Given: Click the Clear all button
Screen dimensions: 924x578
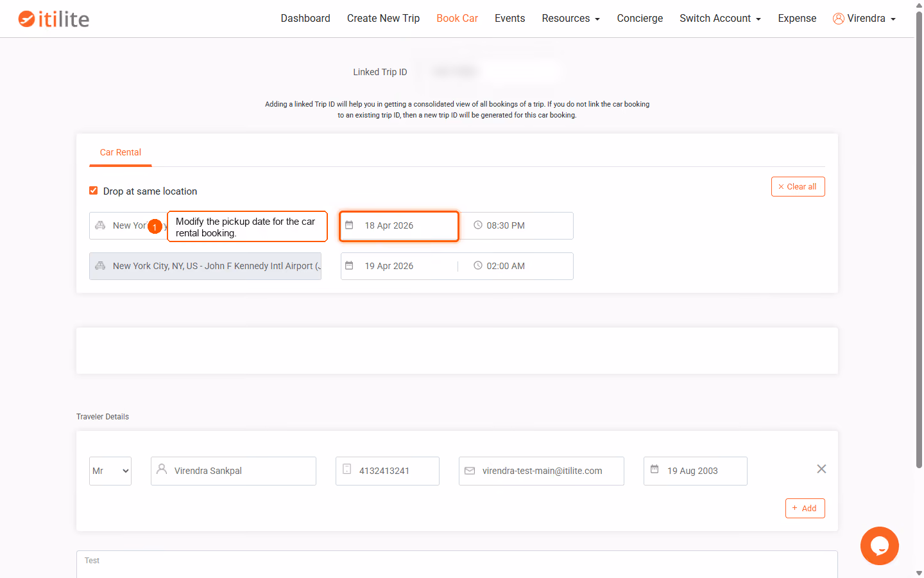Looking at the screenshot, I should click(x=798, y=187).
